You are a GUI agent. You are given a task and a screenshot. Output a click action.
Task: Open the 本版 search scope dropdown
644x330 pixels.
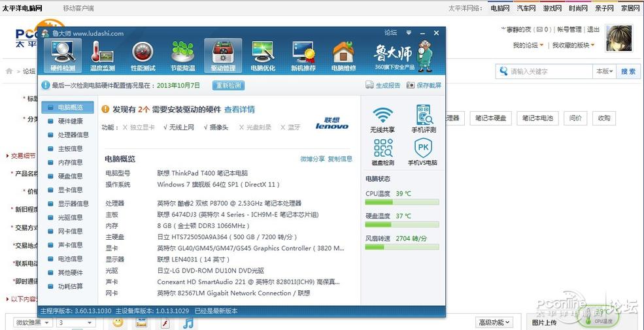point(604,71)
